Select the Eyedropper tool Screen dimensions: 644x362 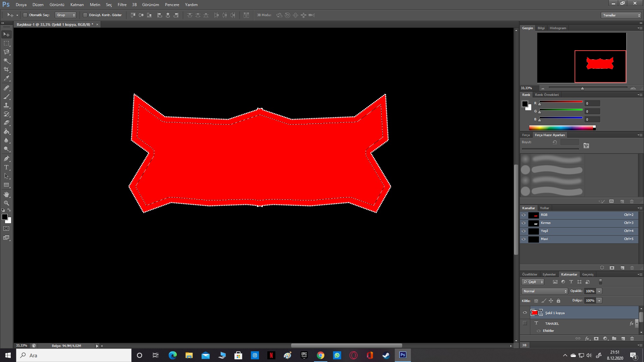pyautogui.click(x=6, y=78)
